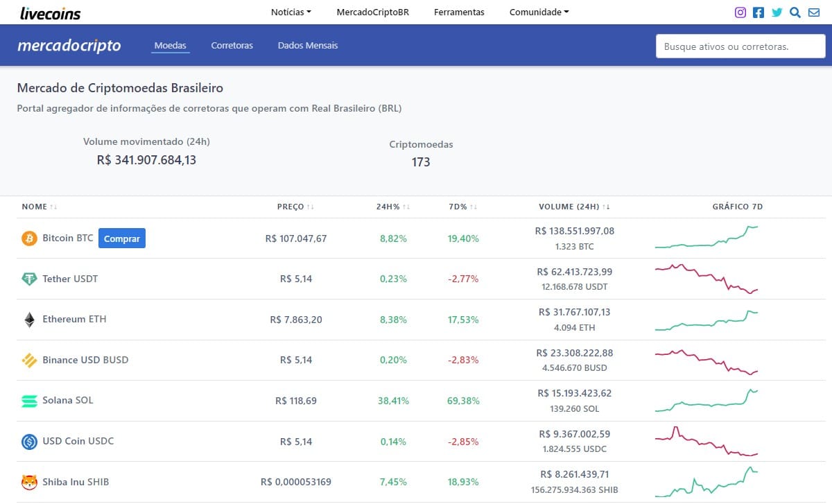Image resolution: width=832 pixels, height=504 pixels.
Task: Click the Ethereum 7-day chart sparkline
Action: (707, 320)
